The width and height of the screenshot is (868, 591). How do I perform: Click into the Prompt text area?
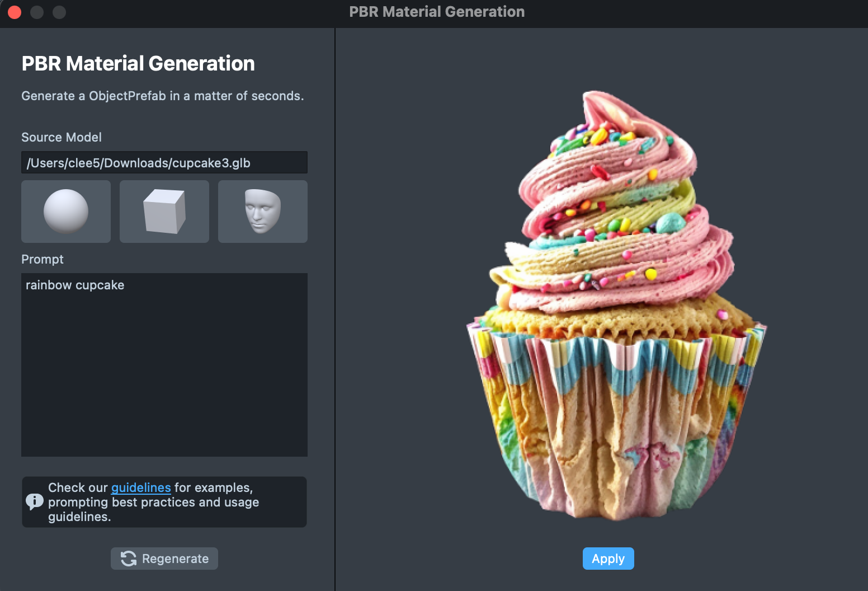click(164, 365)
